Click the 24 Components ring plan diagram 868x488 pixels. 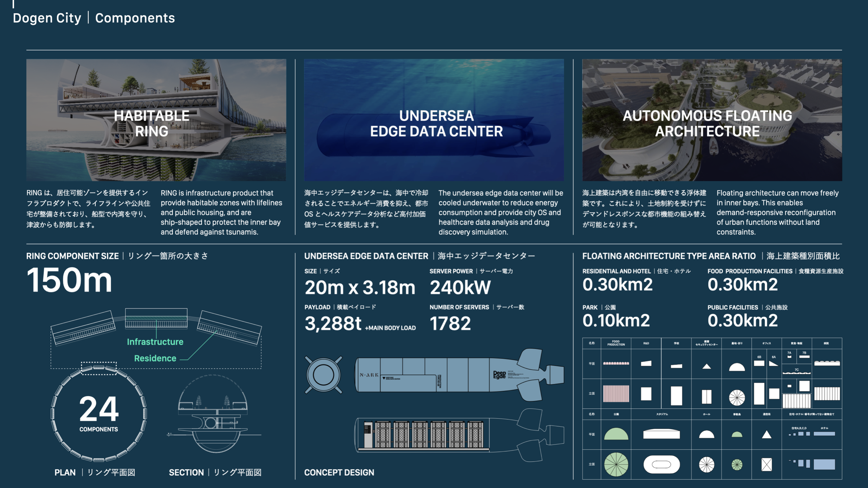click(x=99, y=414)
